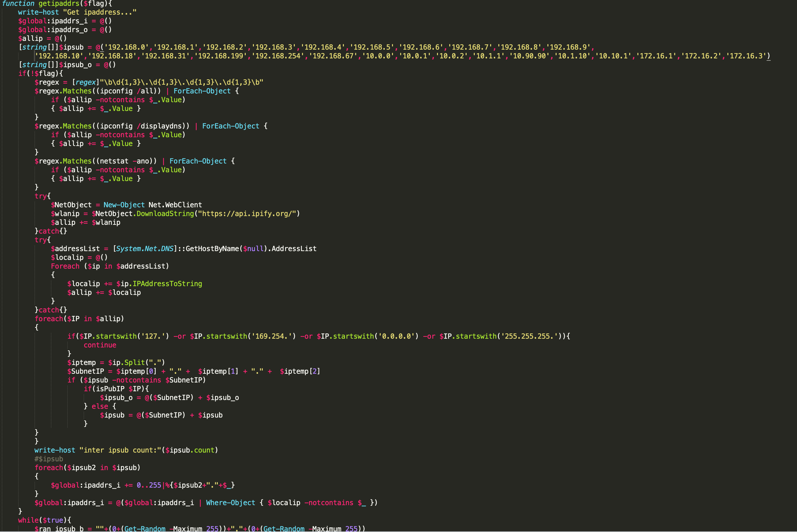797x532 pixels.
Task: Click the IP string '172.16.3'
Action: 746,56
